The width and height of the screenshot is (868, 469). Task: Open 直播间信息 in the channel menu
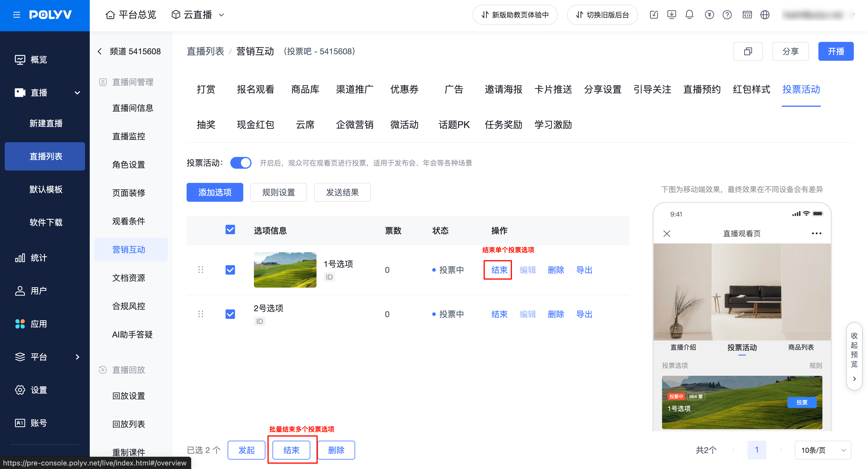[x=133, y=108]
